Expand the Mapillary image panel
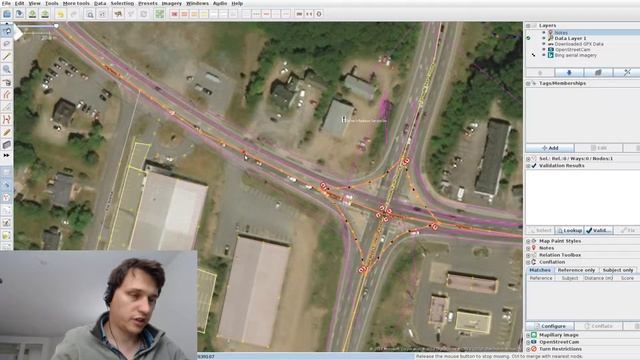 pos(528,335)
